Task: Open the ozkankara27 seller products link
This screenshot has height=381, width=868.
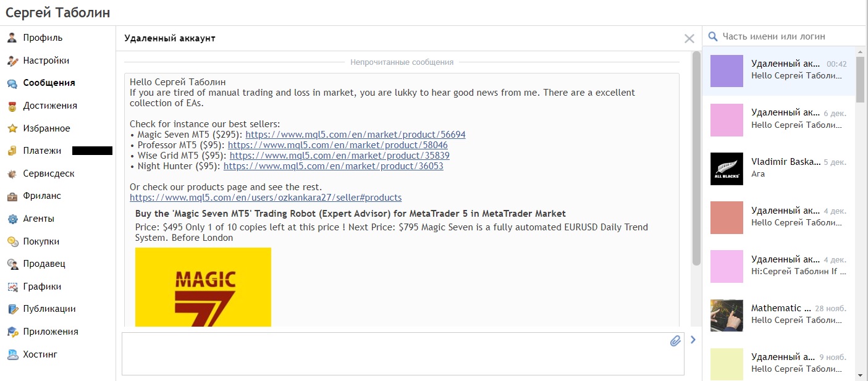Action: tap(266, 198)
